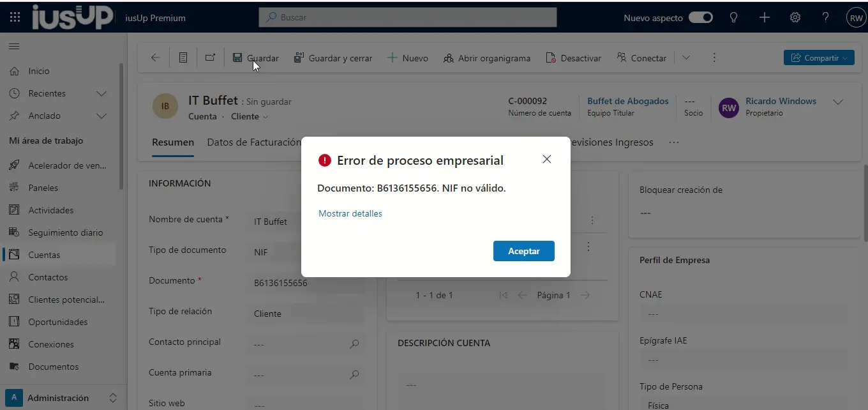Expand the Recientes section
The width and height of the screenshot is (868, 410).
pyautogui.click(x=101, y=94)
